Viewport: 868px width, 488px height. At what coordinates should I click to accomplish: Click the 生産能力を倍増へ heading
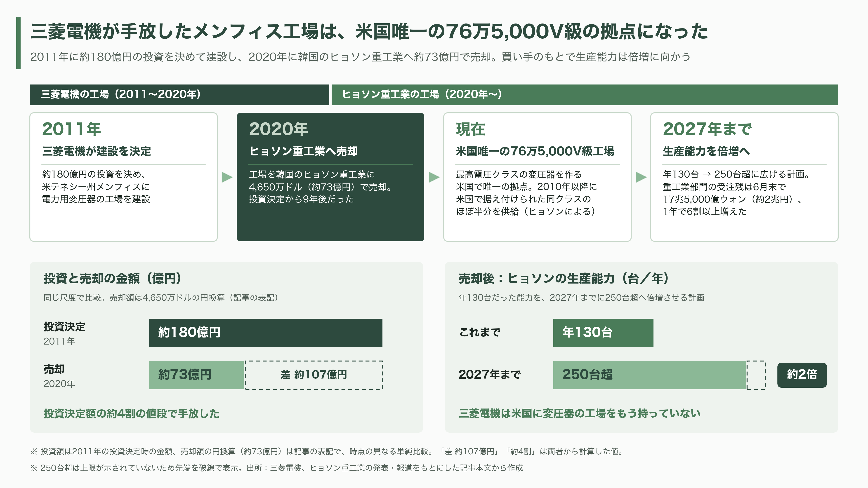click(706, 151)
